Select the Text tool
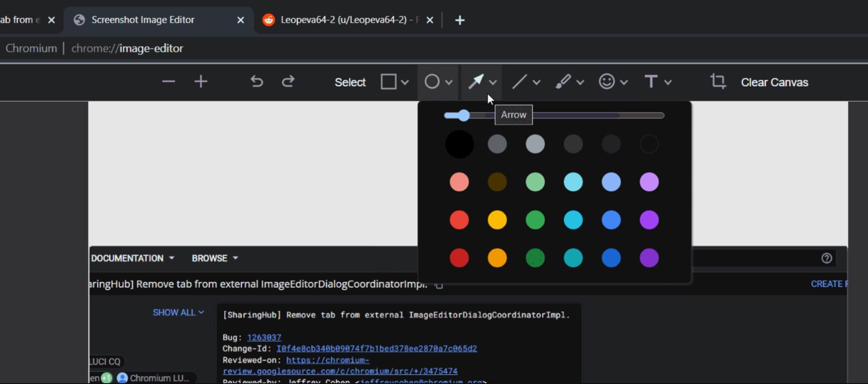Image resolution: width=868 pixels, height=384 pixels. click(651, 81)
